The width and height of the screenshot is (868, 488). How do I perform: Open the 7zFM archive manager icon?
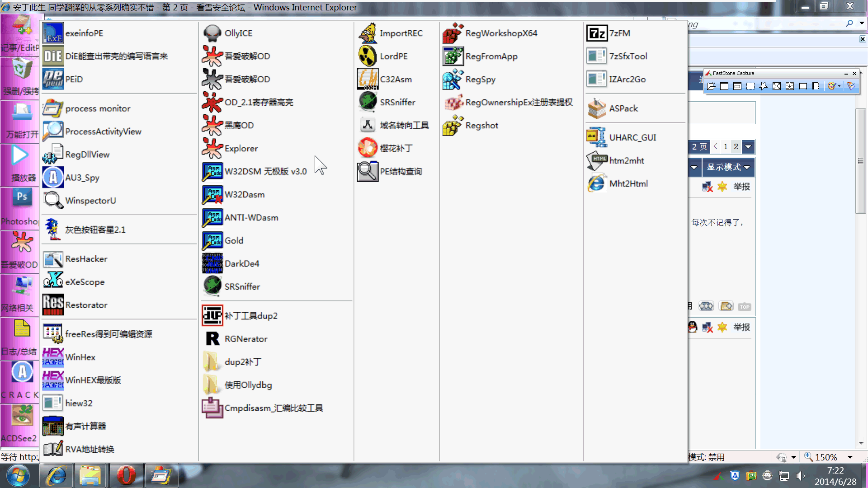click(596, 33)
